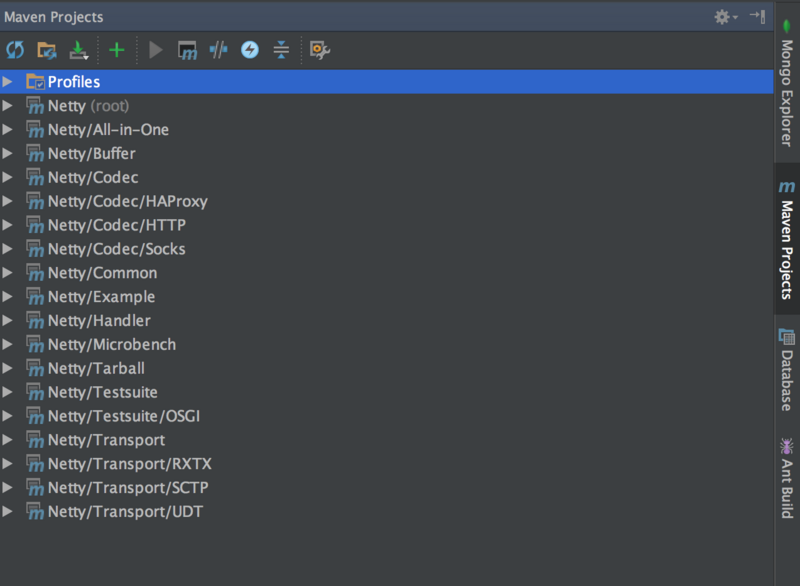The image size is (800, 586).
Task: Select Netty/Codec text
Action: pyautogui.click(x=93, y=177)
